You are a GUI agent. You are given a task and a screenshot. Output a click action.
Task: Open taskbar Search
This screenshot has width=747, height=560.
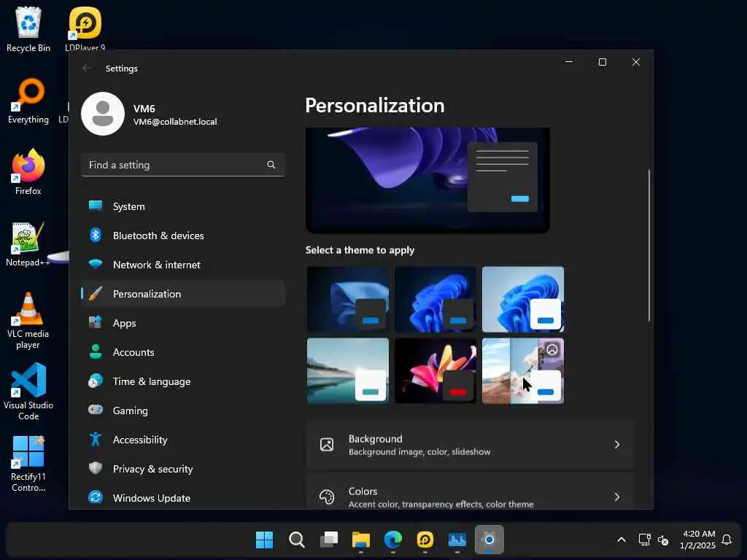(296, 540)
